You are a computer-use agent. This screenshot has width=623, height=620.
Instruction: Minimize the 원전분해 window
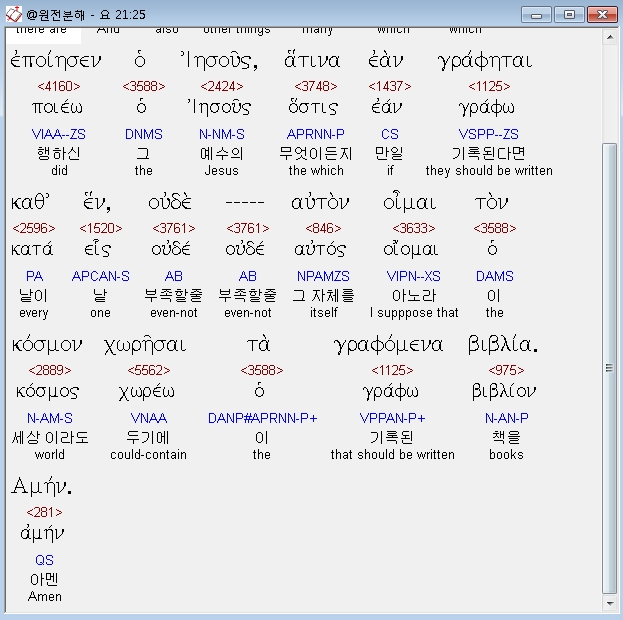tap(536, 15)
